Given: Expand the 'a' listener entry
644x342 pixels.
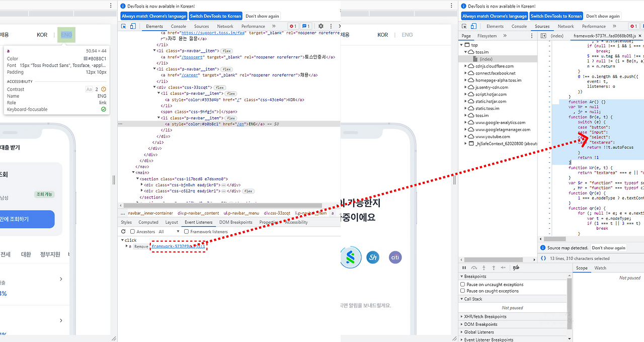Looking at the screenshot, I should point(126,246).
